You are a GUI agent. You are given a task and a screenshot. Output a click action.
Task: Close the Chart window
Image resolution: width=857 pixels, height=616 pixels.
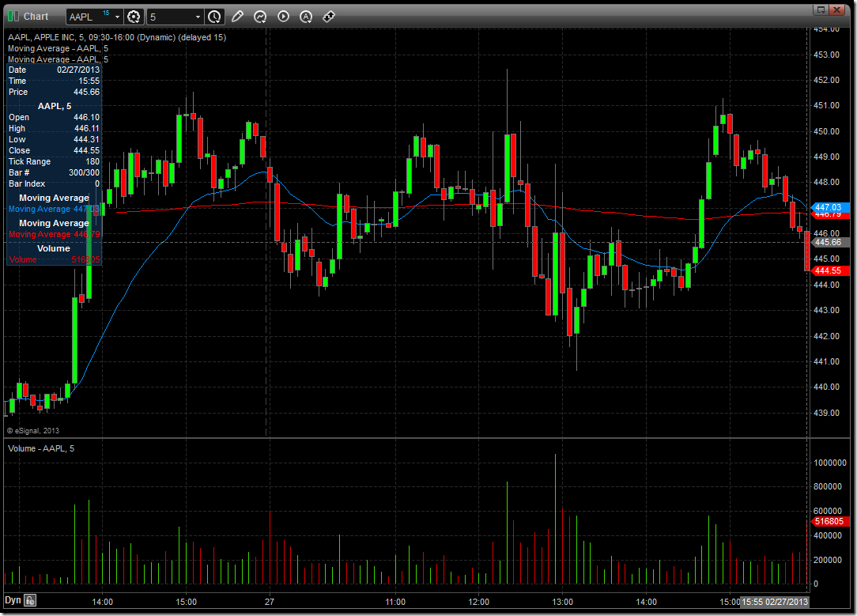[837, 9]
